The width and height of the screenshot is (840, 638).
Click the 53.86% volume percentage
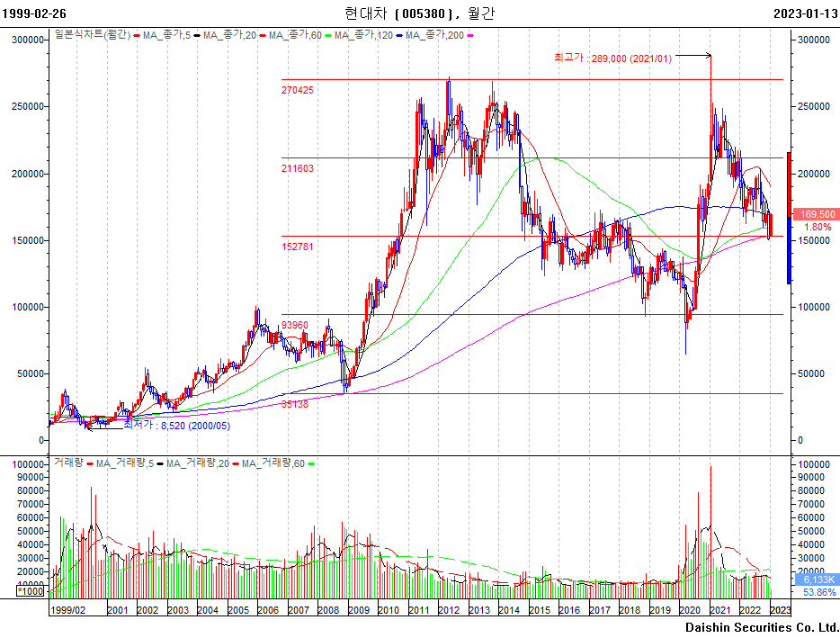[819, 592]
